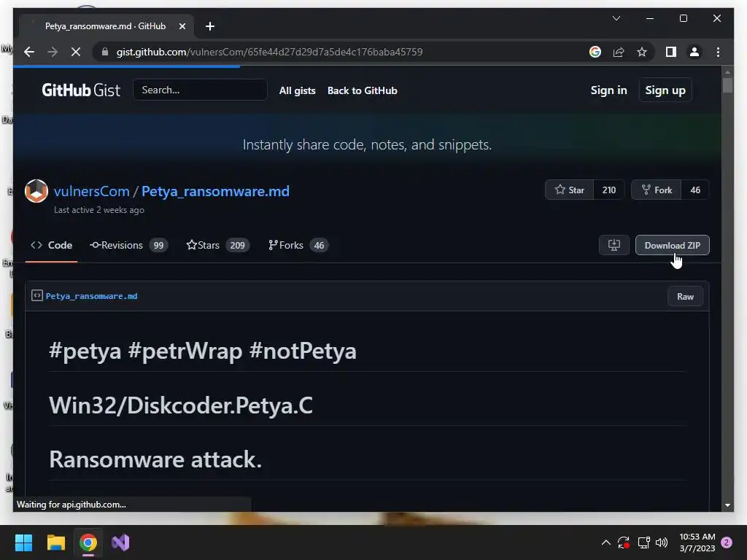
Task: Switch to the Stars tab
Action: 217,245
